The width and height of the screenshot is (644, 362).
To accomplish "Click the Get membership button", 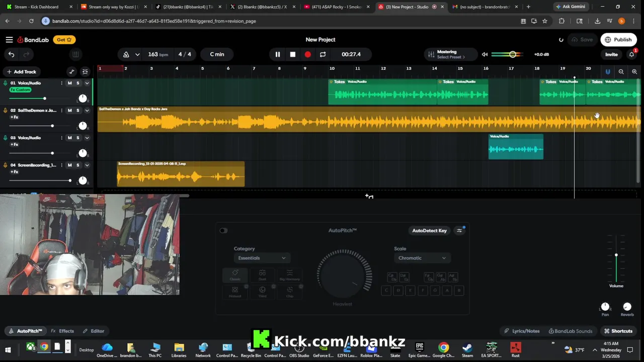I will pyautogui.click(x=64, y=40).
